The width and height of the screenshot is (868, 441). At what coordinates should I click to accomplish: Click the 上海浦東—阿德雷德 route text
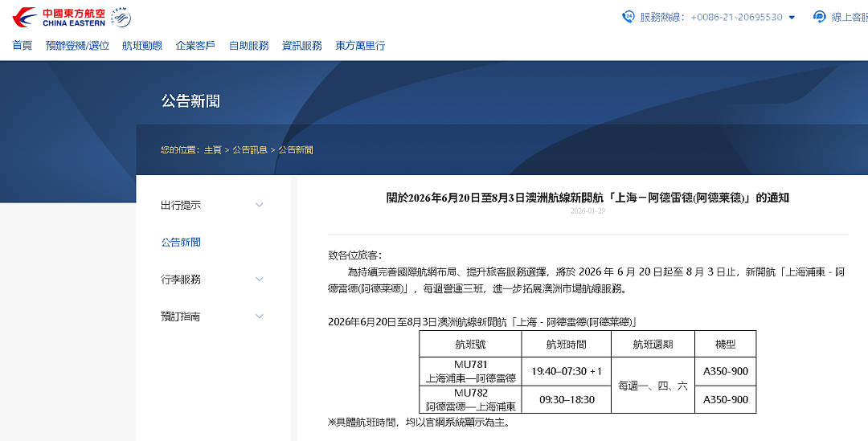(470, 378)
